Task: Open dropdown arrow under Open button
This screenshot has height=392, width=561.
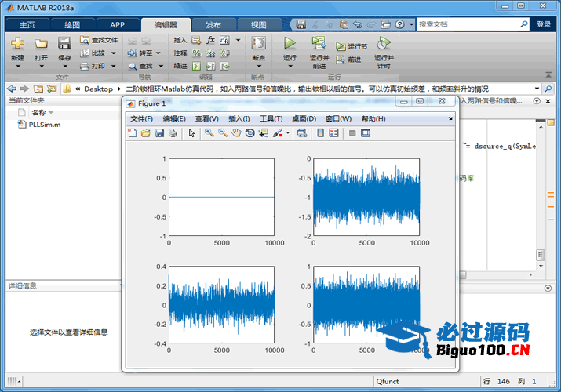Action: [x=42, y=66]
